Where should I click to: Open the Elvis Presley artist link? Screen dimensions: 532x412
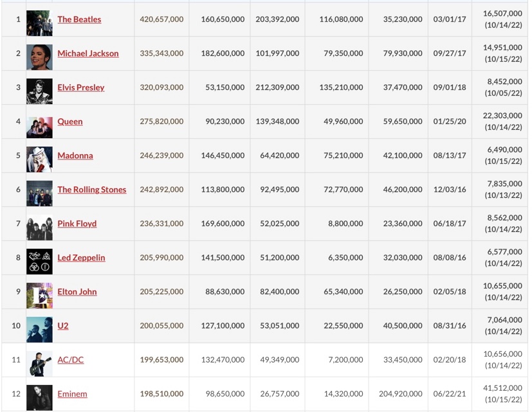coord(80,87)
